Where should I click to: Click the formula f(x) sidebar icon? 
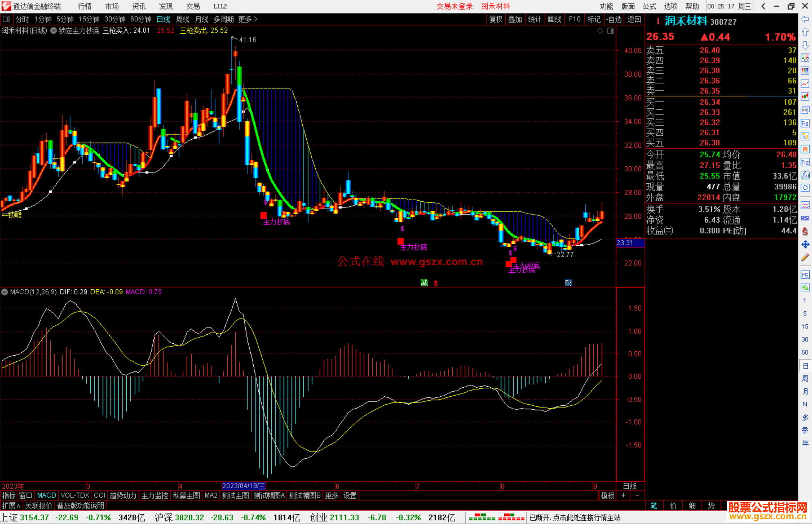click(x=805, y=175)
